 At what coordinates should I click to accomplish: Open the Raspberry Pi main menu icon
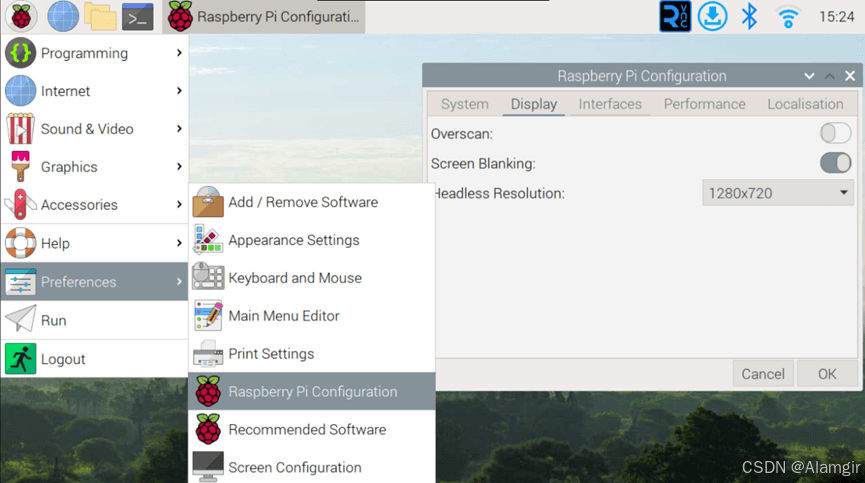(21, 17)
